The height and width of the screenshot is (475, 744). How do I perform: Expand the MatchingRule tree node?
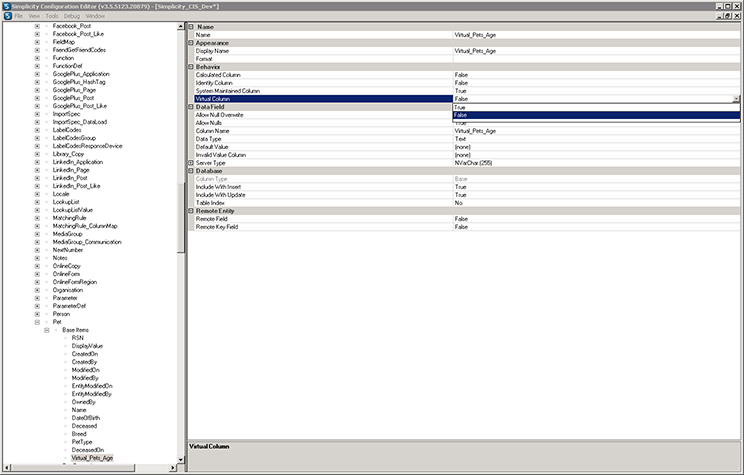click(37, 218)
